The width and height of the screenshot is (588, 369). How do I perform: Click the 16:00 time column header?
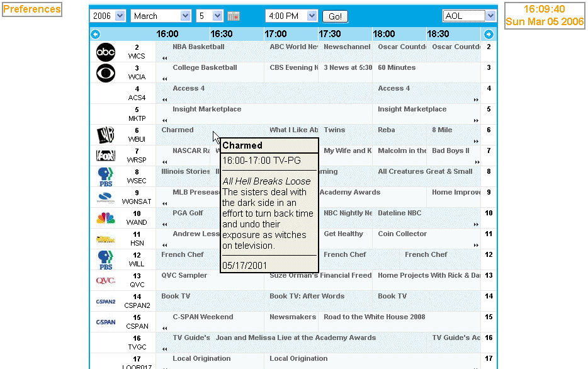167,34
